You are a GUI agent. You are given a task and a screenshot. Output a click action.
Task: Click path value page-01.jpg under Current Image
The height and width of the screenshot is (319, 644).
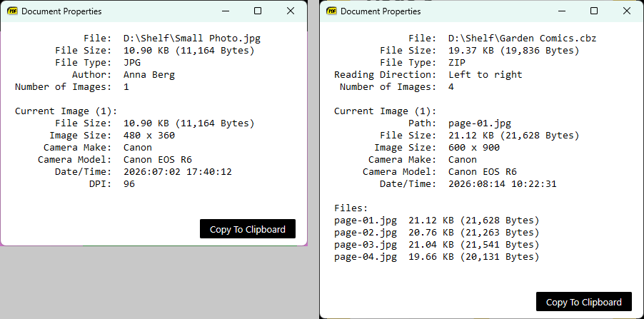[480, 123]
